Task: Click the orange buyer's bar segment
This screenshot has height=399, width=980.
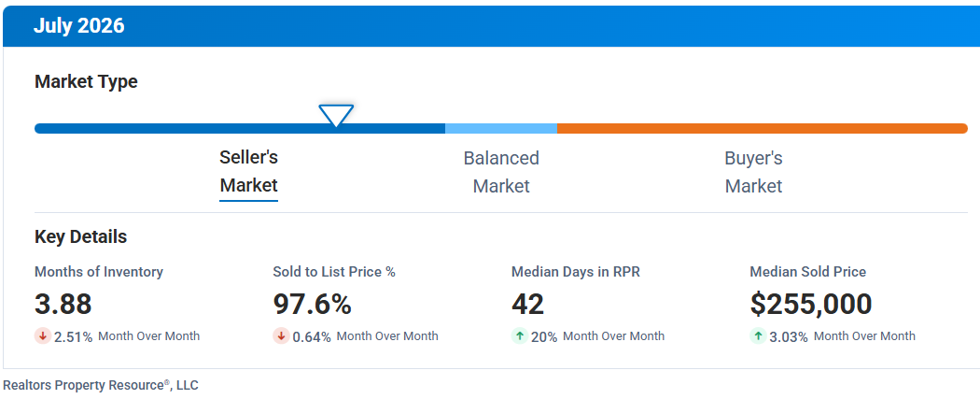Action: tap(763, 128)
